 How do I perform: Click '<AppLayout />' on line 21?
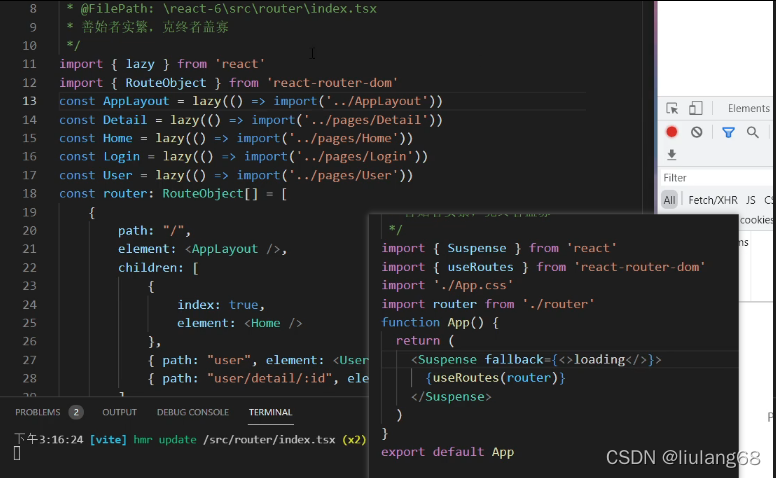233,249
